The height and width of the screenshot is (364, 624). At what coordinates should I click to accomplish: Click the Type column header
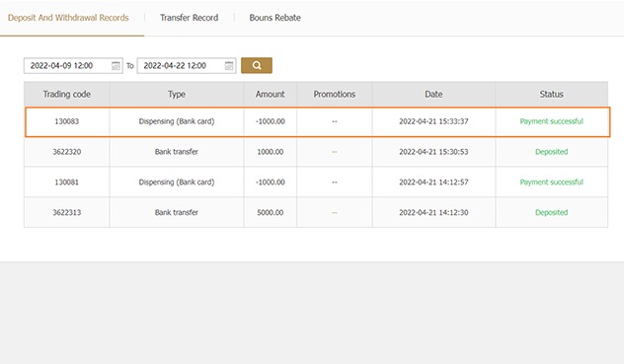coord(177,95)
